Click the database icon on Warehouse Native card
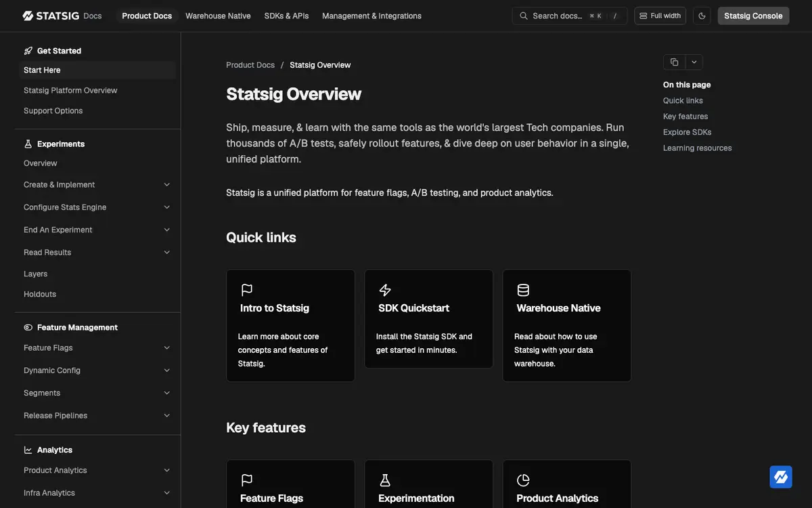812x508 pixels. (x=523, y=290)
